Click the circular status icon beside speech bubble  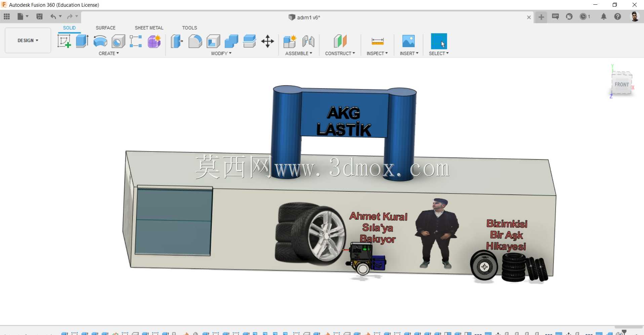(x=569, y=16)
